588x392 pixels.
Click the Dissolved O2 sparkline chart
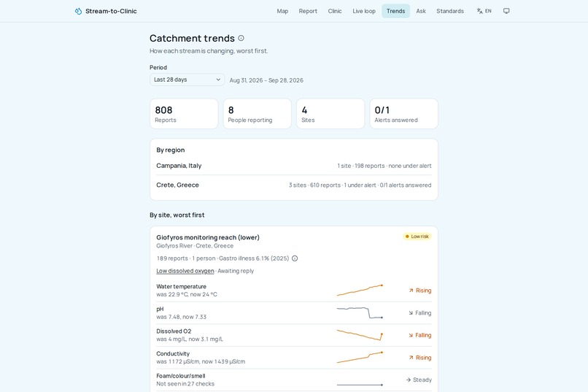pos(360,335)
